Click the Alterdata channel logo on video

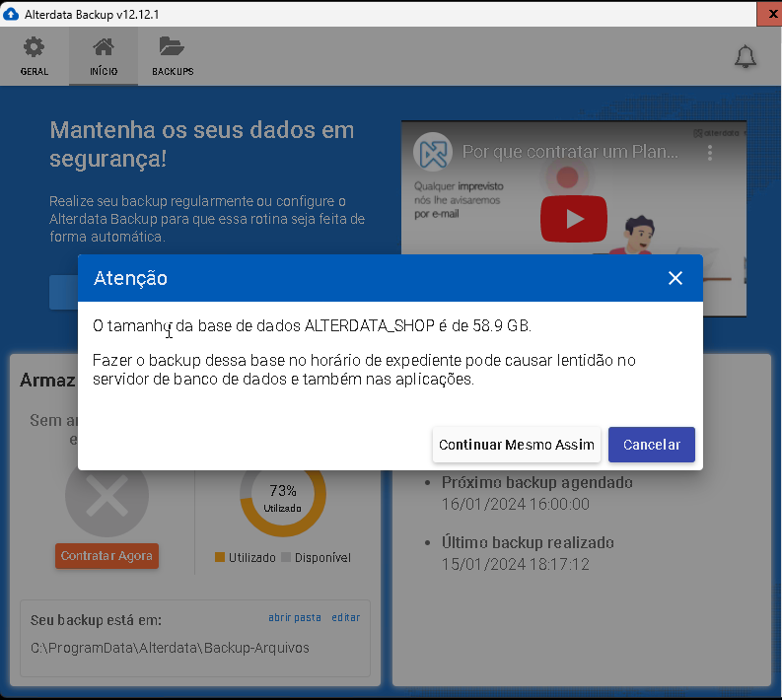tap(433, 152)
